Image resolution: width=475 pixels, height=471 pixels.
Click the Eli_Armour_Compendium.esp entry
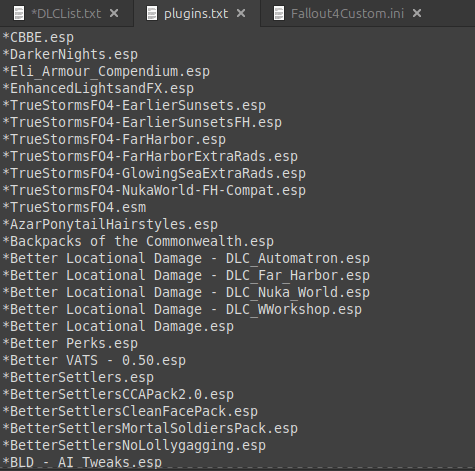click(x=106, y=71)
